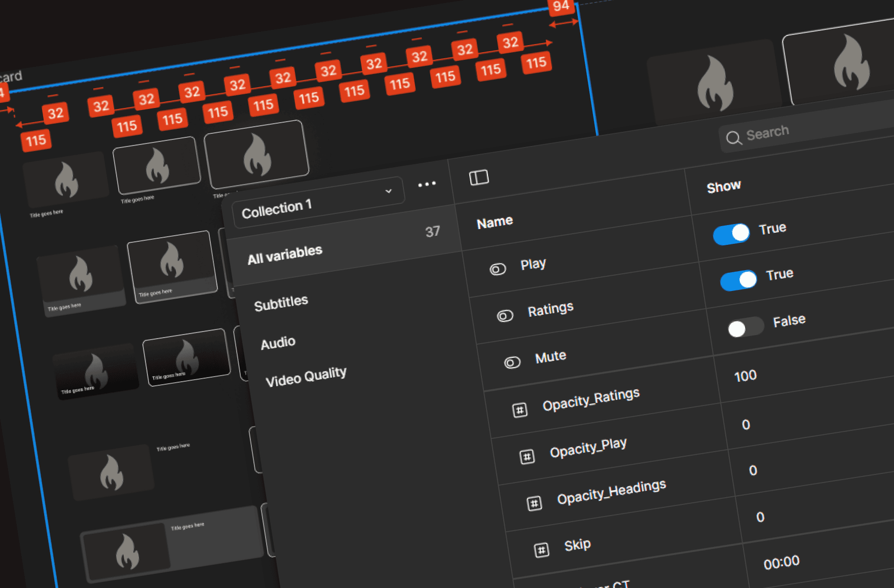Open the three-dot more options menu
The width and height of the screenshot is (894, 588).
pos(427,184)
